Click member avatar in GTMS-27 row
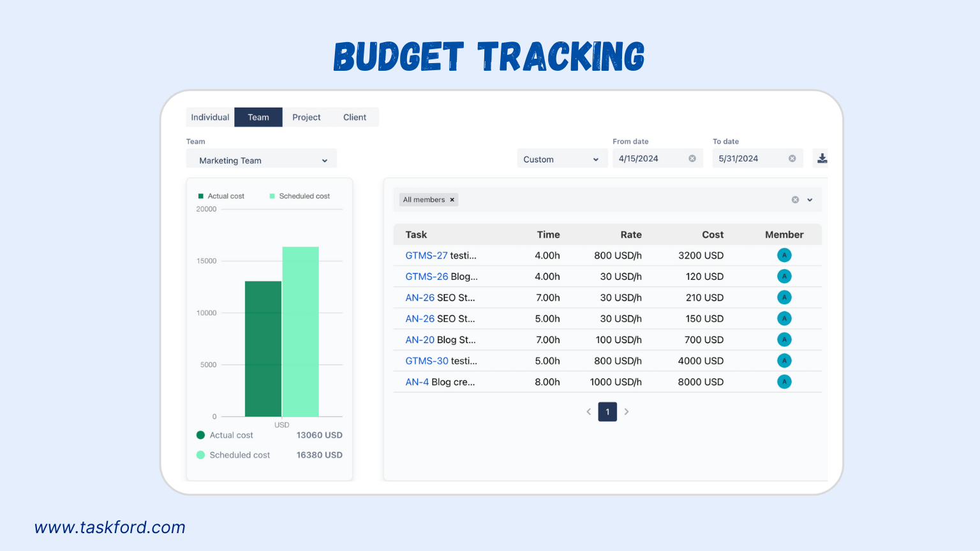 (784, 255)
